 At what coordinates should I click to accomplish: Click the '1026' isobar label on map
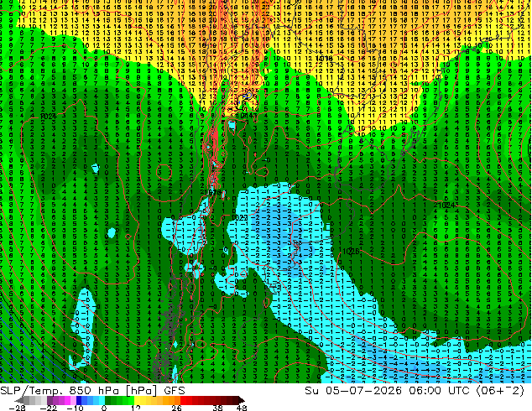[x=351, y=252]
